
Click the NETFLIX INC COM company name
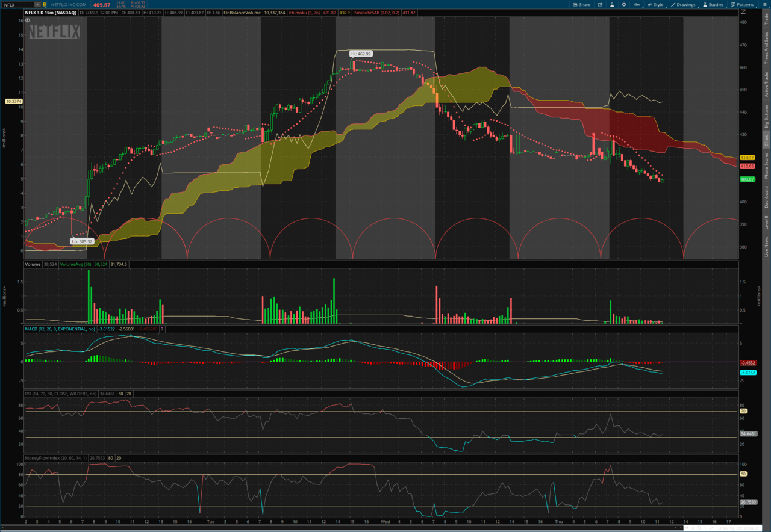(69, 5)
